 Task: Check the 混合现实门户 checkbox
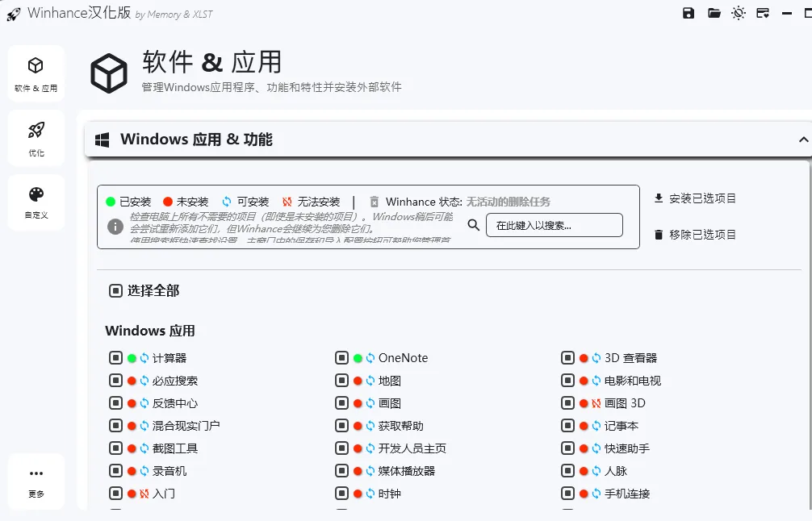115,426
